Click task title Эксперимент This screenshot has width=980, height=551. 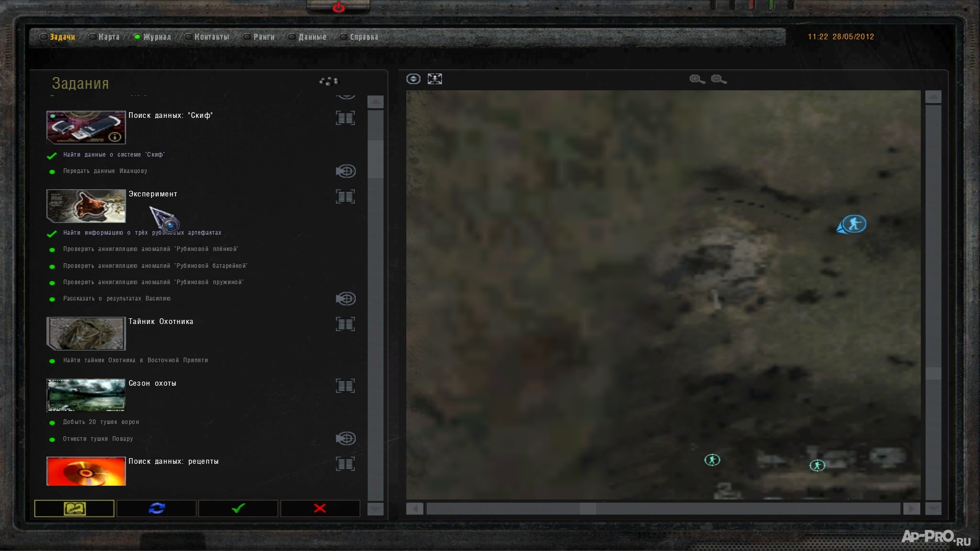(x=153, y=194)
